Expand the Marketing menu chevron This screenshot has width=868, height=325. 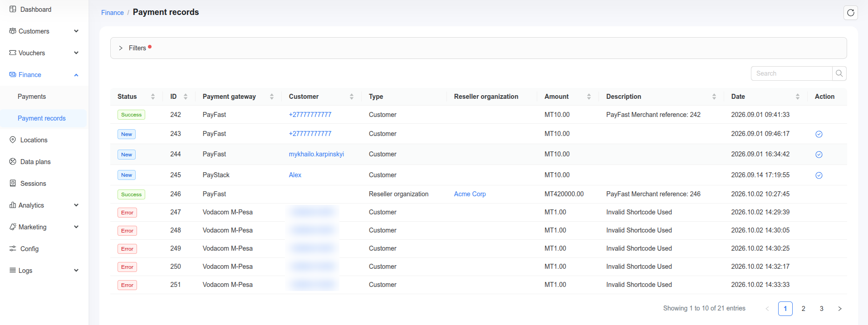76,227
